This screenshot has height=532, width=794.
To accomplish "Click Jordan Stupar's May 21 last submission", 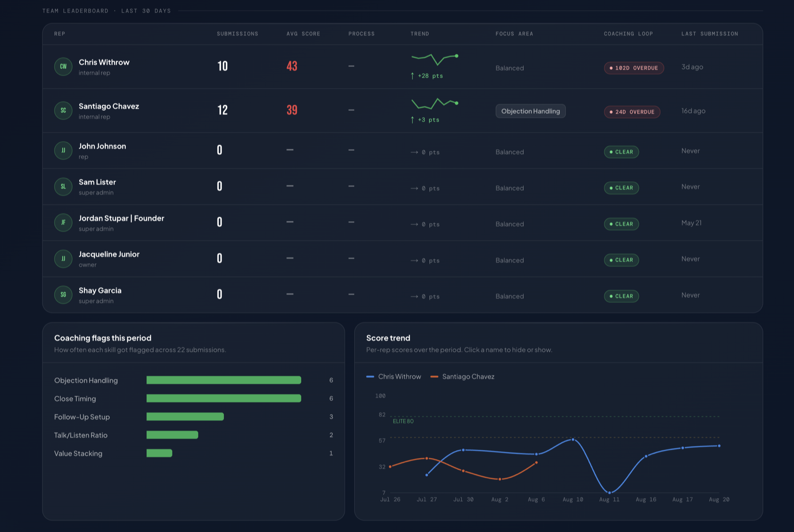I will [x=691, y=223].
